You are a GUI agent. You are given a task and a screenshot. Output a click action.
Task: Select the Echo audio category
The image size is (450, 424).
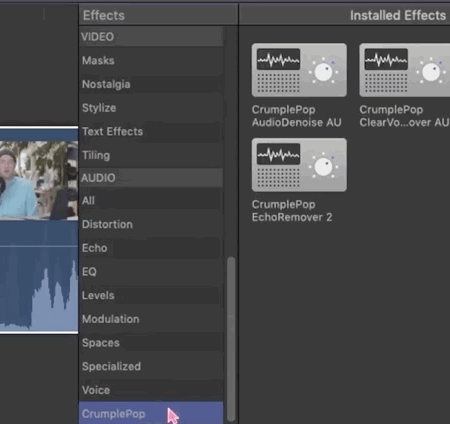pos(151,248)
